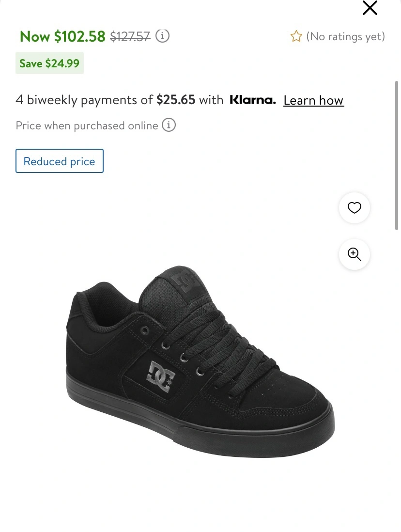The height and width of the screenshot is (532, 401).
Task: Open info icon next to purchased online
Action: point(169,125)
